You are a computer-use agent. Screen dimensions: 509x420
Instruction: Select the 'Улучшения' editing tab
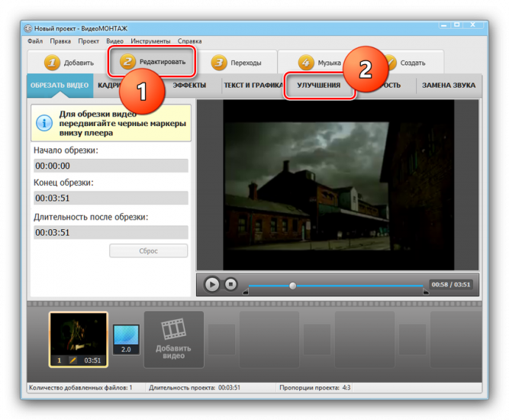click(x=318, y=86)
